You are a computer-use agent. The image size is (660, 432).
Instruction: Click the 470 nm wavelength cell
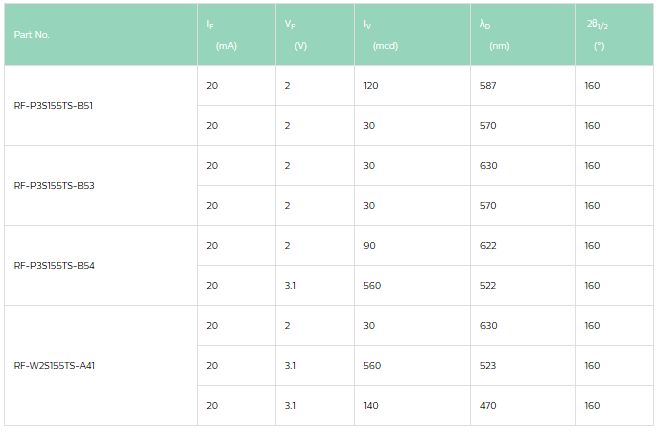click(488, 406)
